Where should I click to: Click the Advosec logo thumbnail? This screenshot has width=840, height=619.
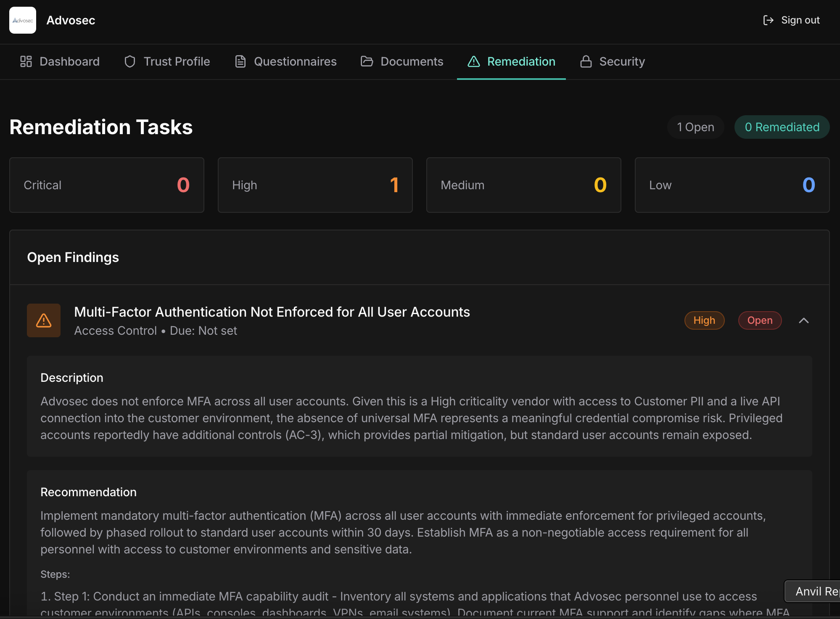click(x=23, y=20)
